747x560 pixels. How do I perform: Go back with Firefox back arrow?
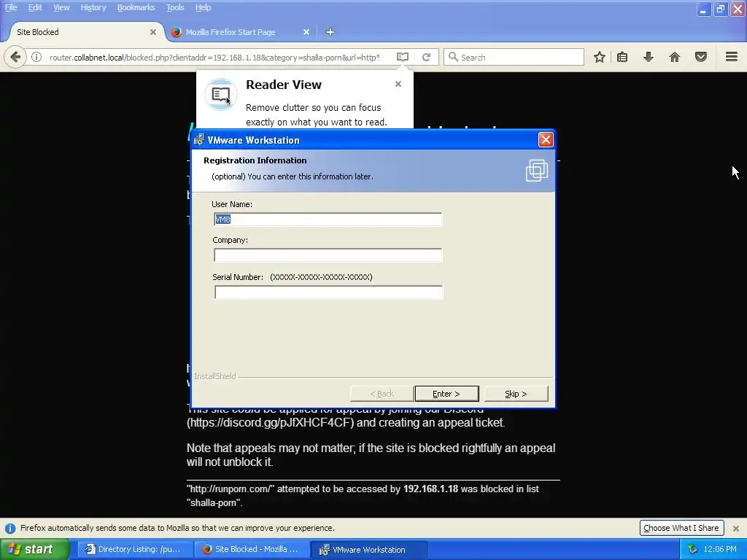click(x=15, y=57)
